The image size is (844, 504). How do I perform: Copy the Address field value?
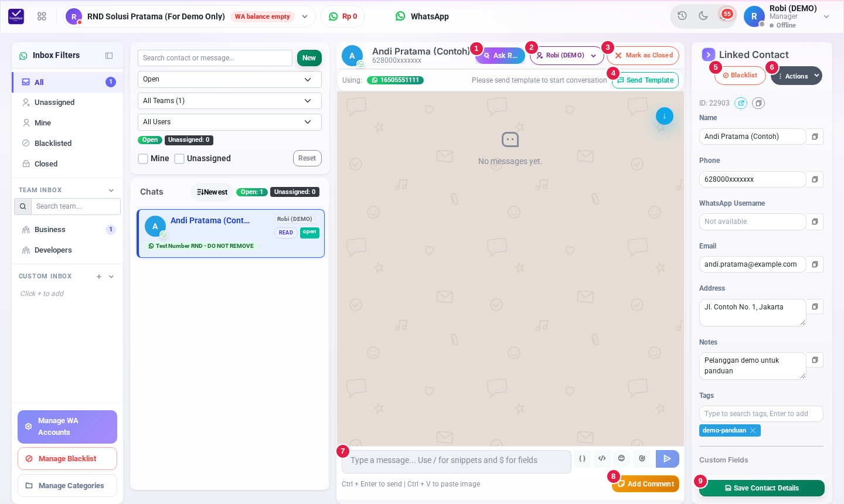tap(815, 307)
